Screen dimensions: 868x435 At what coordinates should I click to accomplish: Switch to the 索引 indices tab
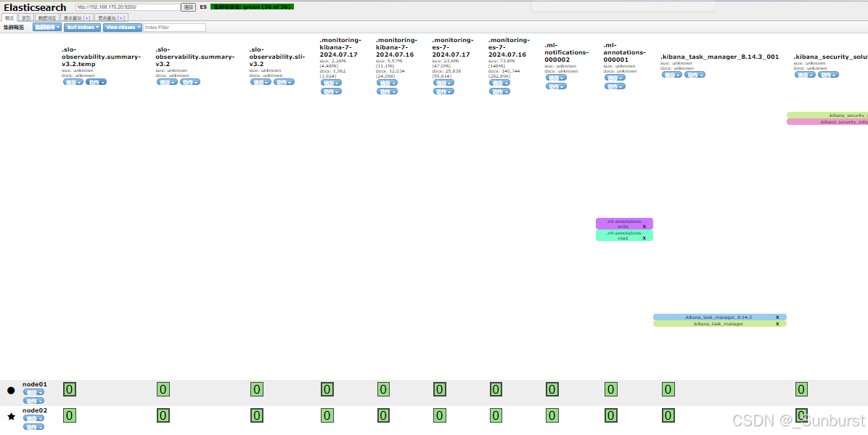tap(26, 17)
